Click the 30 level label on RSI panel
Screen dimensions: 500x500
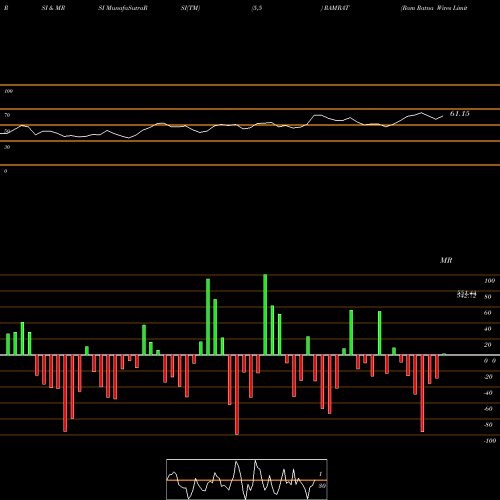tap(7, 147)
